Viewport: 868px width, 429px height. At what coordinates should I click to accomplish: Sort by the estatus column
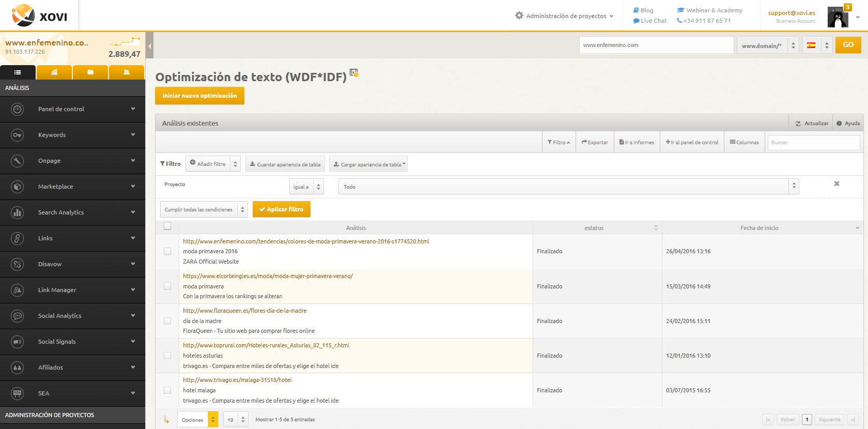coord(597,228)
